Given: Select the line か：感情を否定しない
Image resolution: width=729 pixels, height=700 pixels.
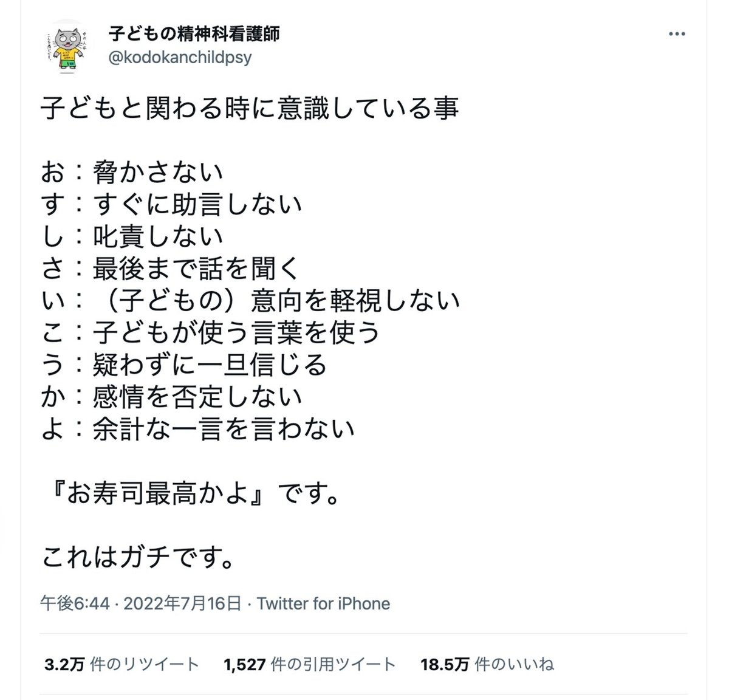Looking at the screenshot, I should (171, 396).
